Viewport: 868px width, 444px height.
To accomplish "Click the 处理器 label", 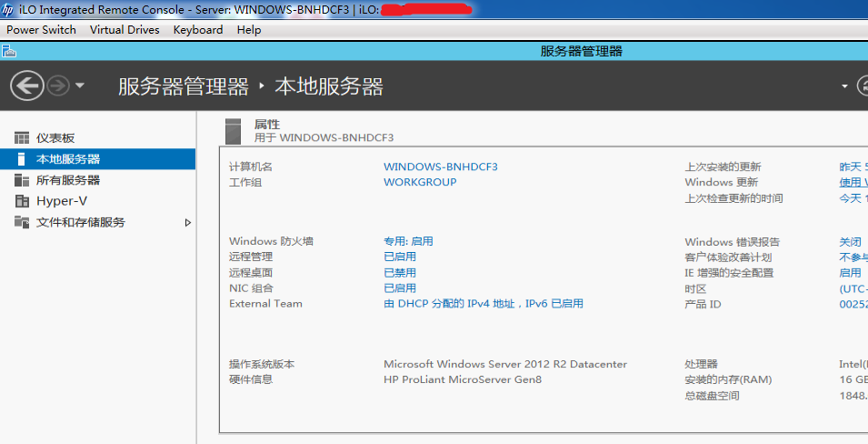I will 702,364.
